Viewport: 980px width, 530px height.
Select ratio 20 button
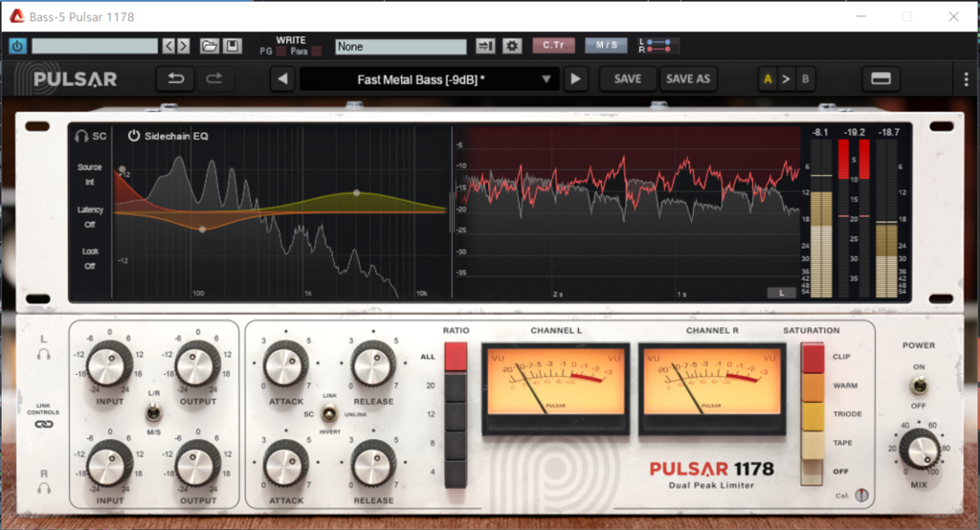point(456,386)
